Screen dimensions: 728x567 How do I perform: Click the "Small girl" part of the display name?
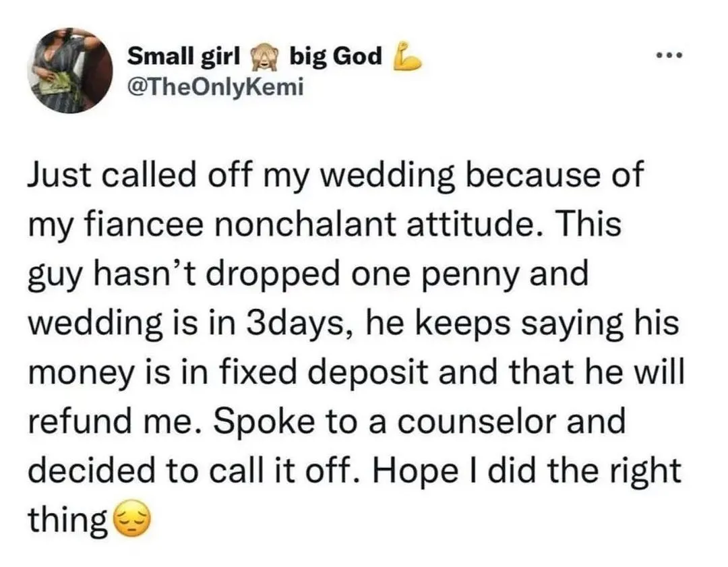184,58
